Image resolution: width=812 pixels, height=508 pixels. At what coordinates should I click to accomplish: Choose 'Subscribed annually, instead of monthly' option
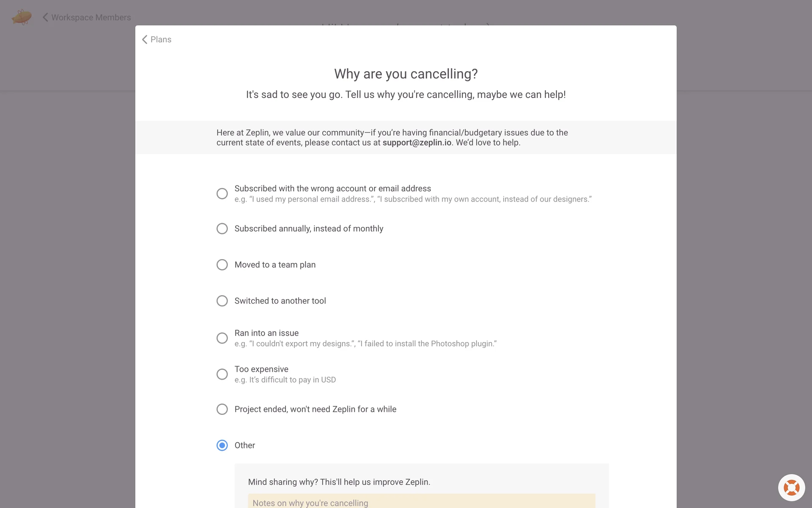pyautogui.click(x=222, y=229)
